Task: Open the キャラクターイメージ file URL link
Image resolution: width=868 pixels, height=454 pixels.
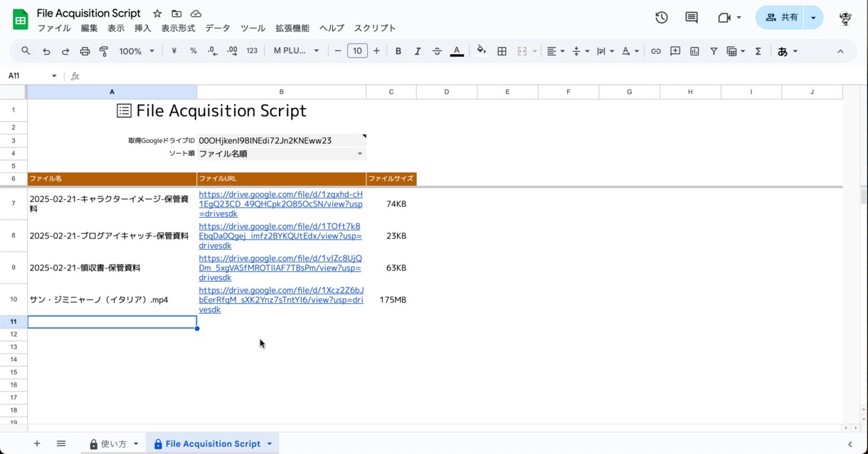Action: [x=281, y=204]
